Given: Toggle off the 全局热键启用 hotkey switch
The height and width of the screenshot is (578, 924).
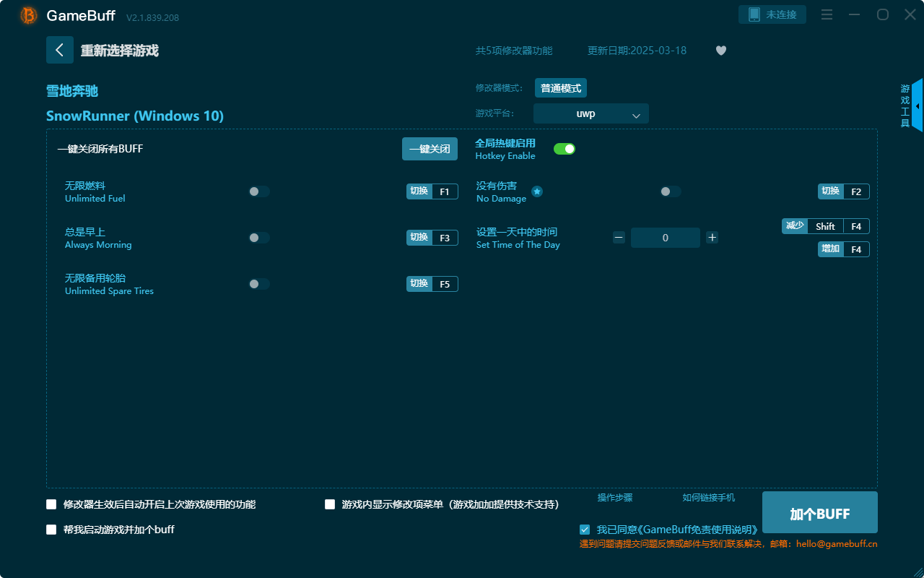Looking at the screenshot, I should 564,148.
